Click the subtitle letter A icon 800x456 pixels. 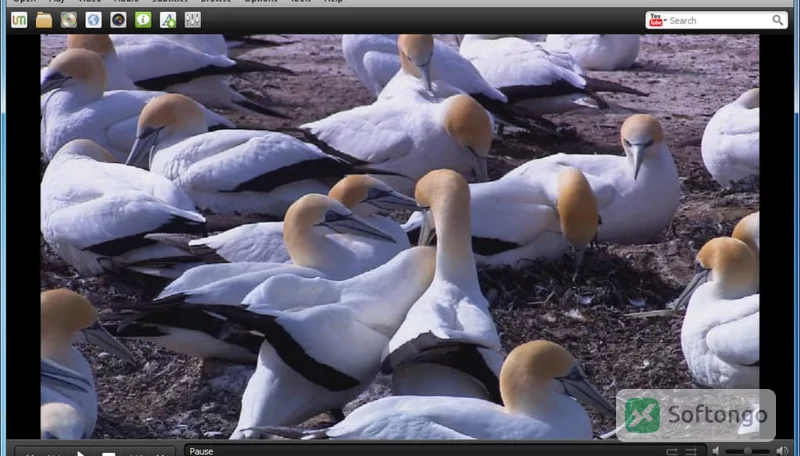168,20
